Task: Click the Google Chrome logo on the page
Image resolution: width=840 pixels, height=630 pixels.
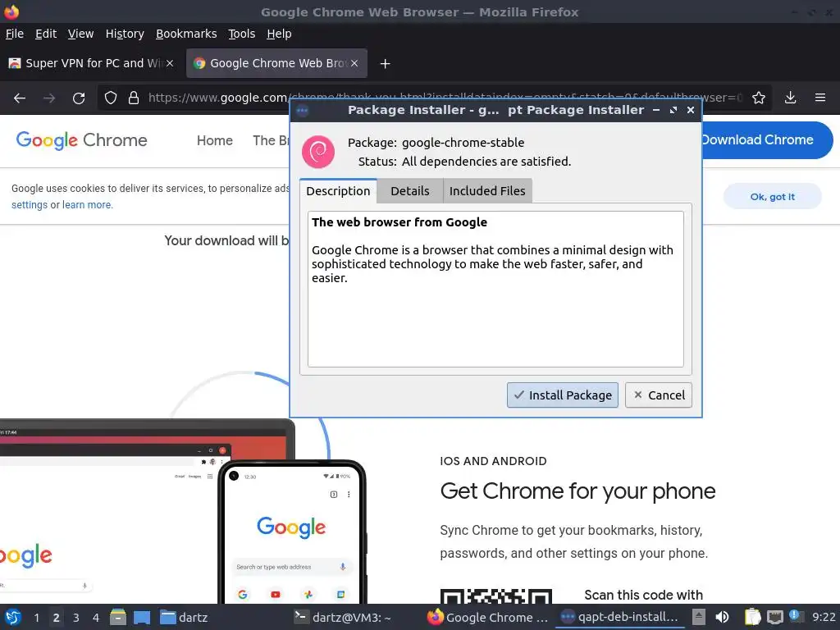Action: 81,140
